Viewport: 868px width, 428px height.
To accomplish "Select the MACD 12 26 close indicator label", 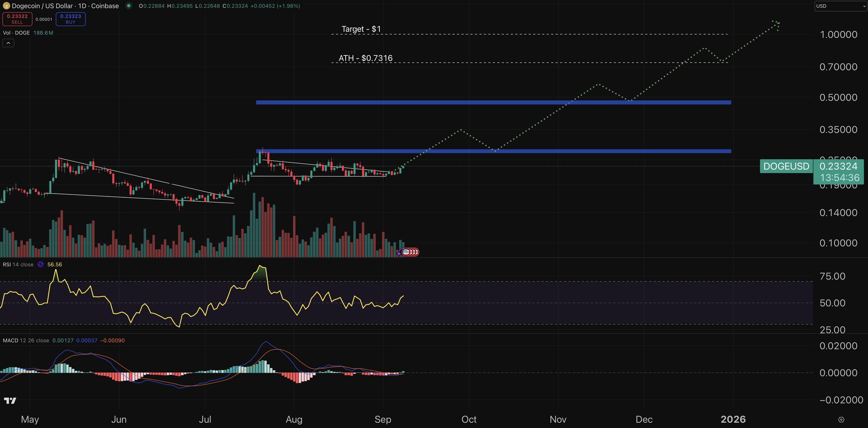I will (26, 340).
